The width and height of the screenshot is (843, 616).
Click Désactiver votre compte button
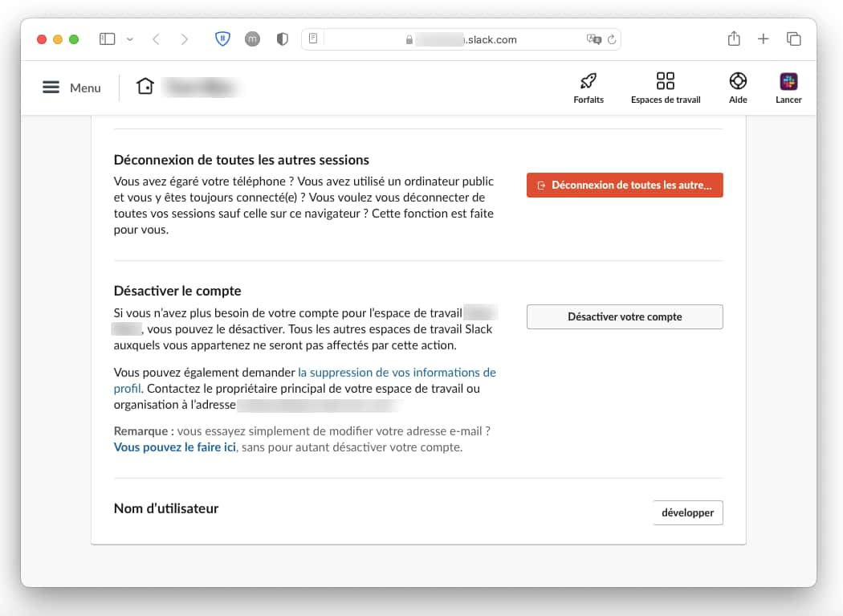tap(625, 316)
